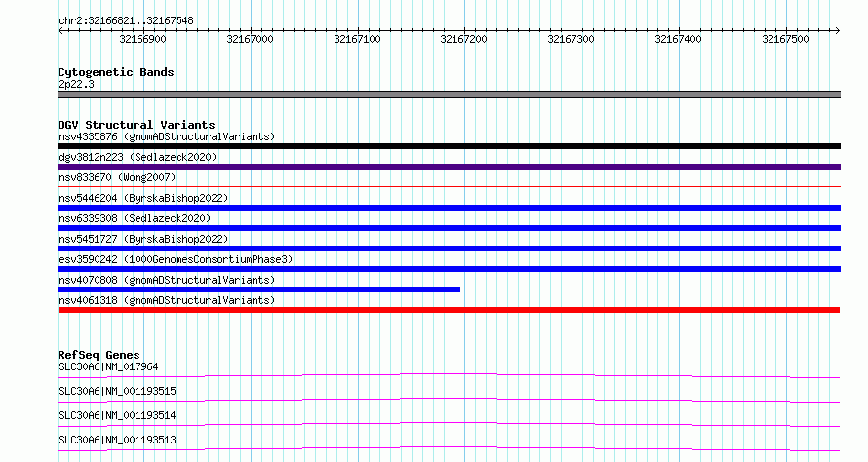Select ruler position 32167100

point(358,39)
